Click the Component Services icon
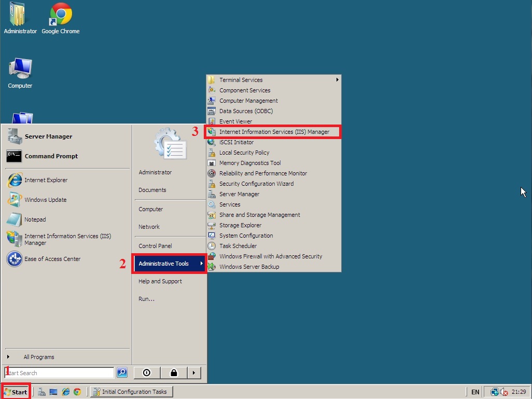The height and width of the screenshot is (399, 532). (212, 90)
